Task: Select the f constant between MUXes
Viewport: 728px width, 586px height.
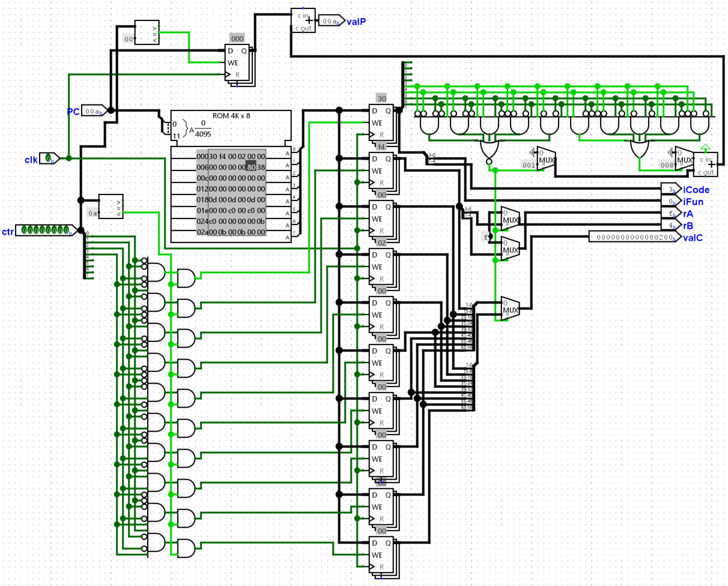Action: tap(487, 237)
